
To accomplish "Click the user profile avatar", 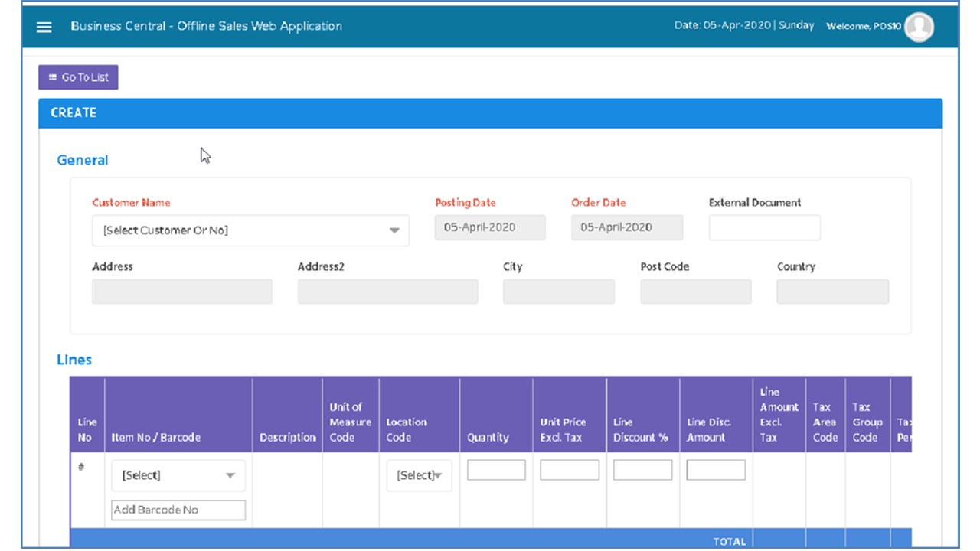I will tap(919, 27).
